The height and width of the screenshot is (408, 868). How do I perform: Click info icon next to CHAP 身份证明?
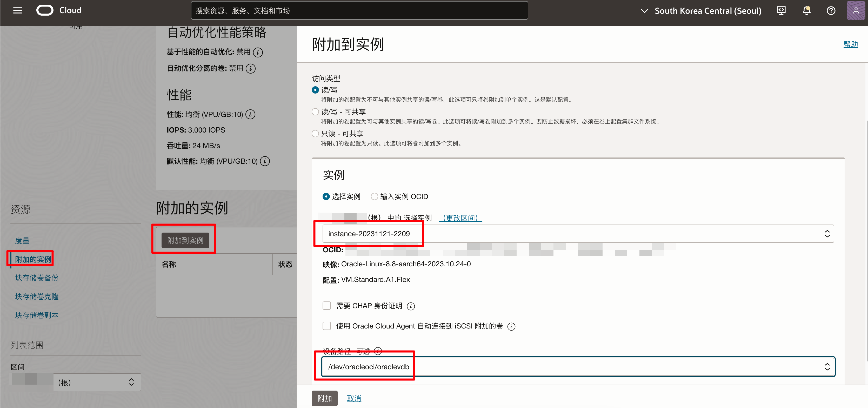point(411,306)
